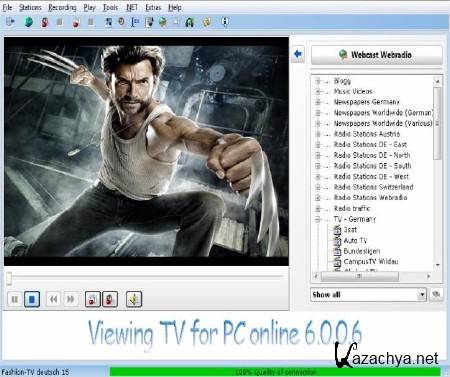The height and width of the screenshot is (377, 450).
Task: Select the Auto TV channel
Action: [x=355, y=240]
